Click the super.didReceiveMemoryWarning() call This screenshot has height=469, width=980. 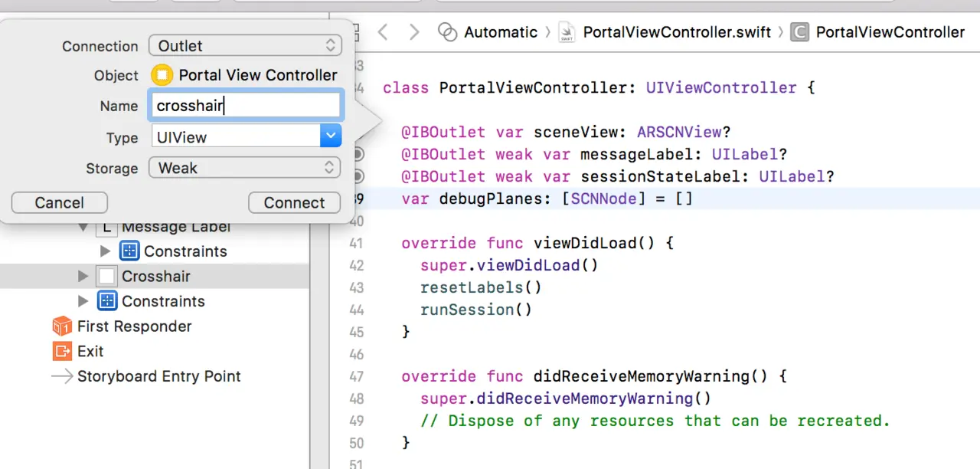click(x=566, y=398)
